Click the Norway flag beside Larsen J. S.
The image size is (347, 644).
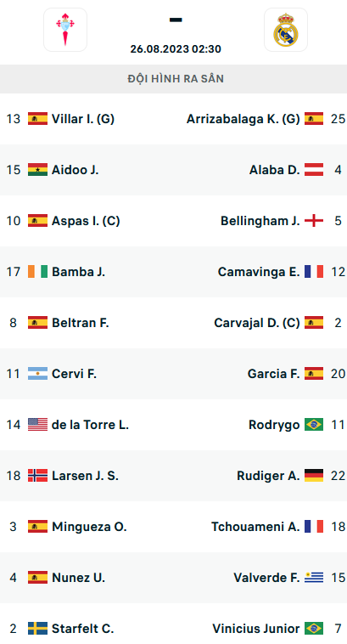37,475
